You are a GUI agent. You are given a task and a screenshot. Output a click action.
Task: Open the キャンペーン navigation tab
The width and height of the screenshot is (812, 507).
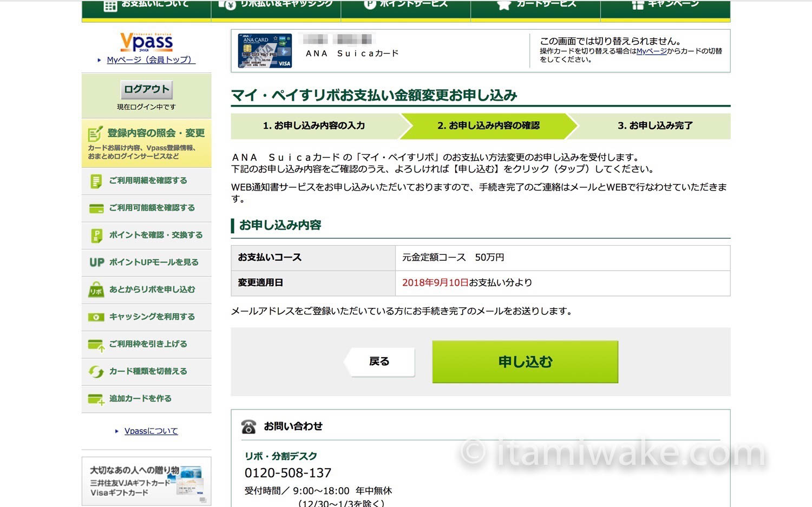[x=666, y=10]
